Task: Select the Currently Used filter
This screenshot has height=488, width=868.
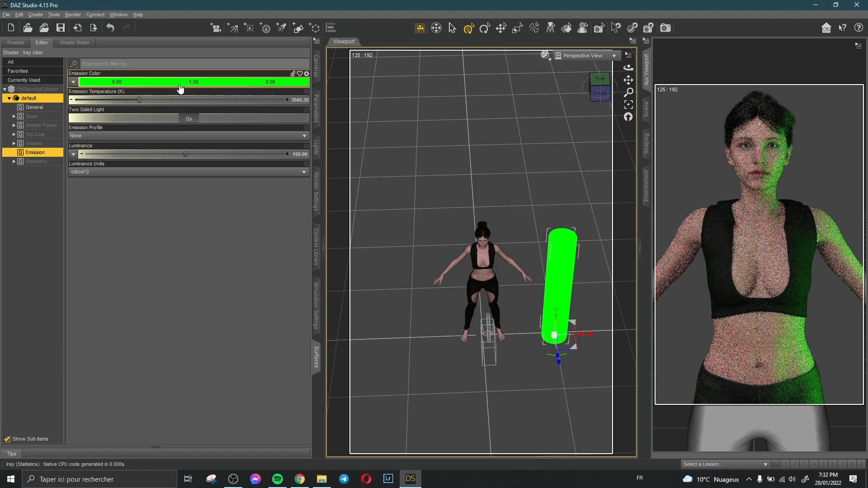Action: coord(33,80)
